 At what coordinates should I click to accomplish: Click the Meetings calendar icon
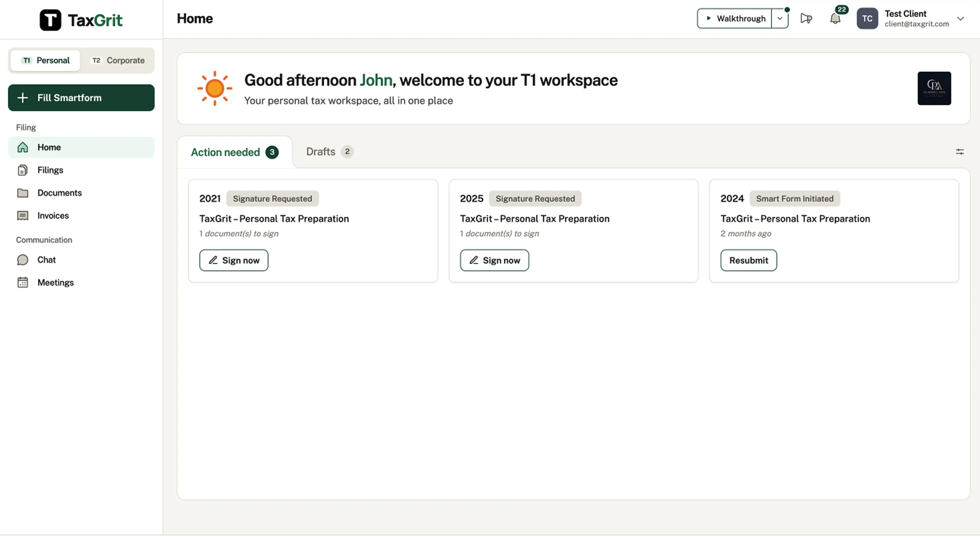click(23, 283)
